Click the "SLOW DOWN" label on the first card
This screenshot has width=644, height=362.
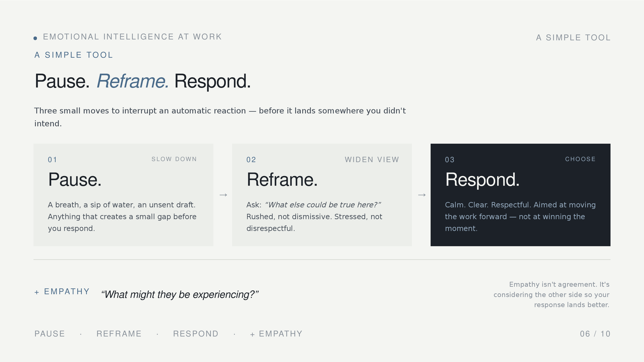tap(174, 159)
